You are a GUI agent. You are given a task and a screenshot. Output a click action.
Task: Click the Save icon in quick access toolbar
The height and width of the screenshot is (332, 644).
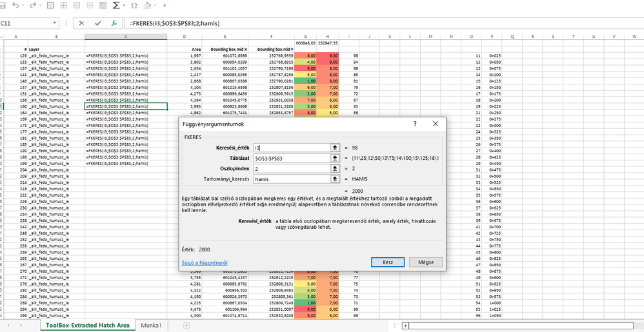2,5
